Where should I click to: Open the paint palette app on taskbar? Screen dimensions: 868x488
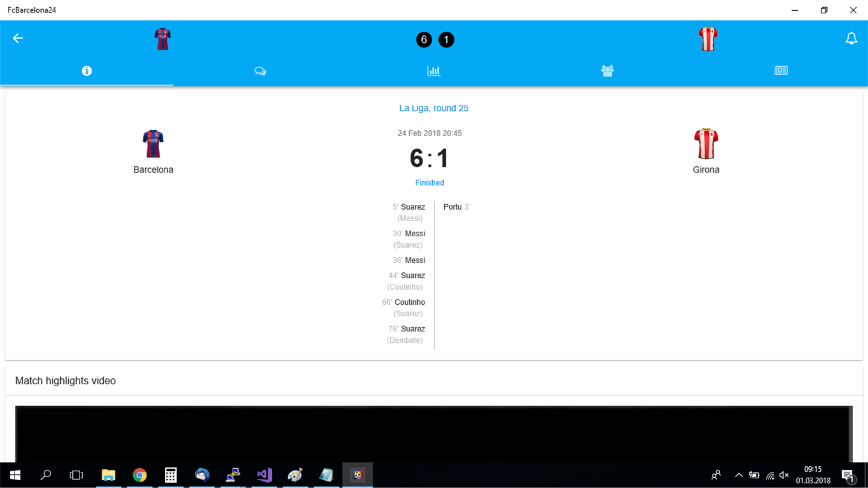pos(295,475)
